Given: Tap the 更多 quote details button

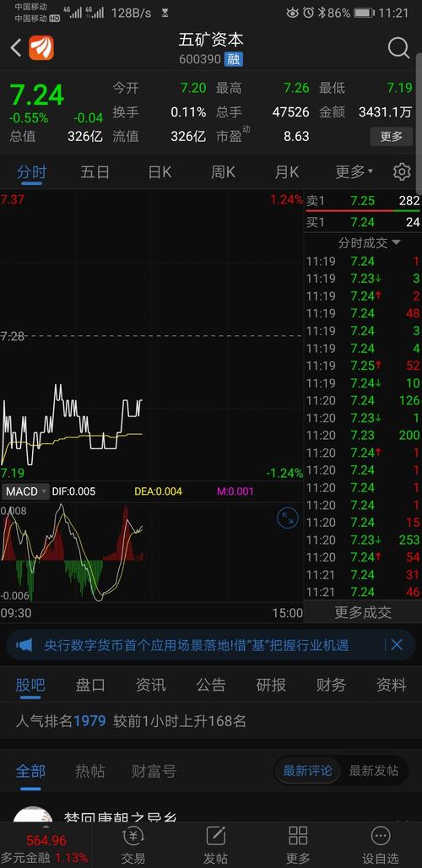Looking at the screenshot, I should 391,136.
